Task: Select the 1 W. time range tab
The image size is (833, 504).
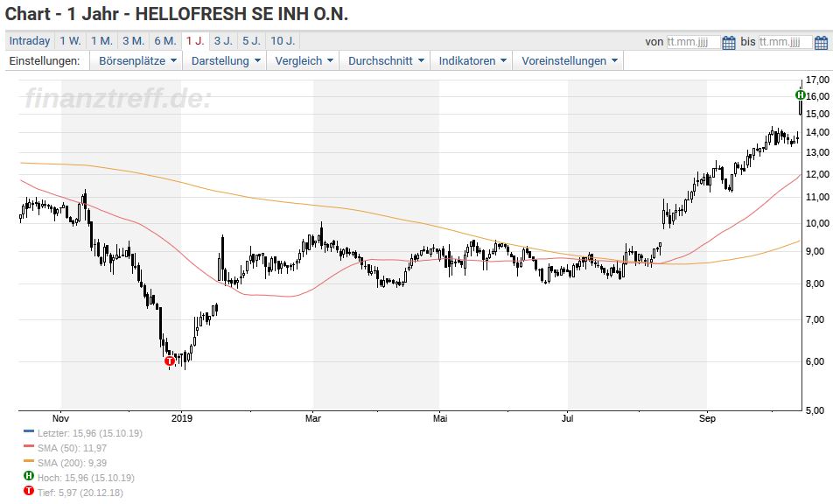Action: tap(70, 41)
